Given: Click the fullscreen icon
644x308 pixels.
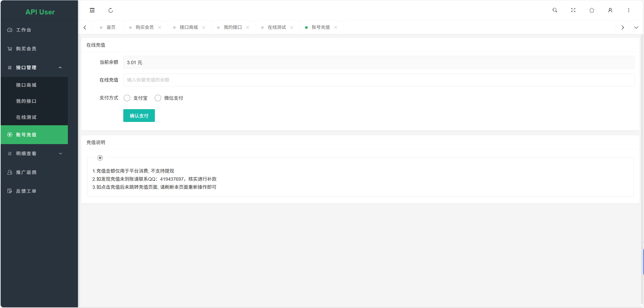Looking at the screenshot, I should [x=573, y=10].
